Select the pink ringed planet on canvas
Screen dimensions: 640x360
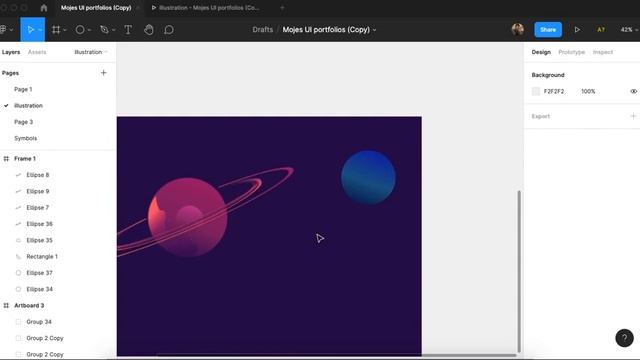[188, 217]
